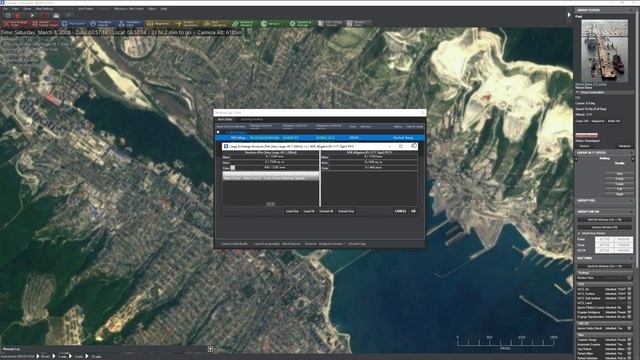Click the pier photo thumbnail
The image size is (640, 360).
604,51
